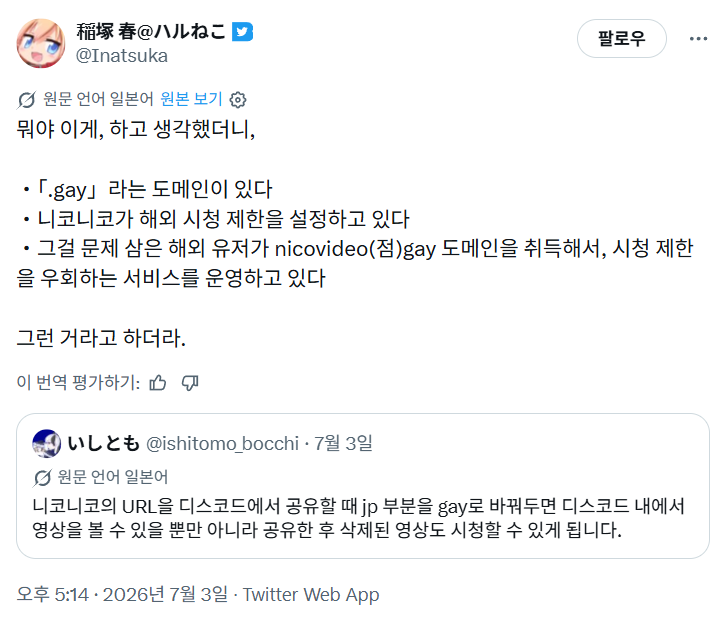Open いしとも's small profile avatar
This screenshot has height=626, width=726.
pyautogui.click(x=46, y=444)
